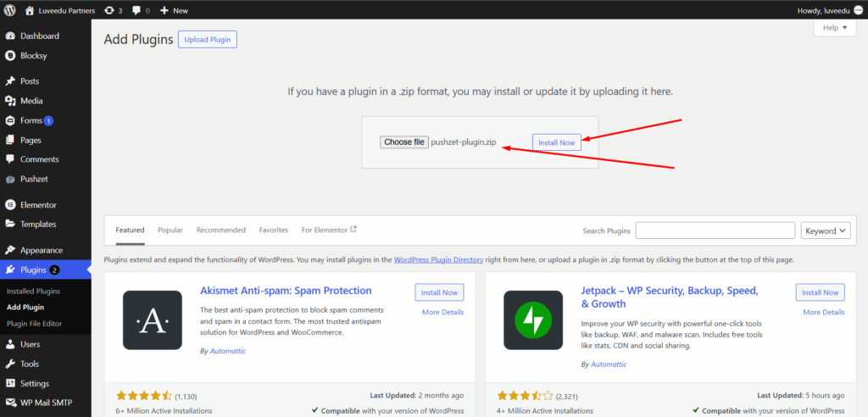Open Installed Plugins submenu item
Viewport: 868px width, 417px height.
point(33,291)
